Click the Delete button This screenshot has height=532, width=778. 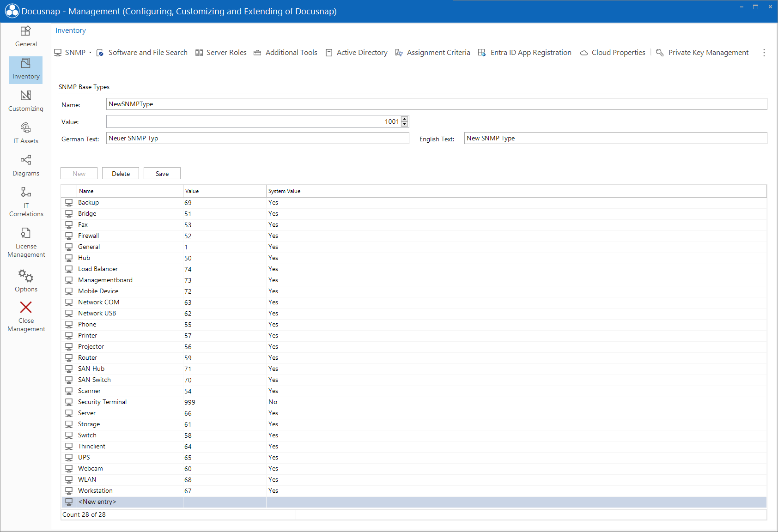pyautogui.click(x=121, y=174)
